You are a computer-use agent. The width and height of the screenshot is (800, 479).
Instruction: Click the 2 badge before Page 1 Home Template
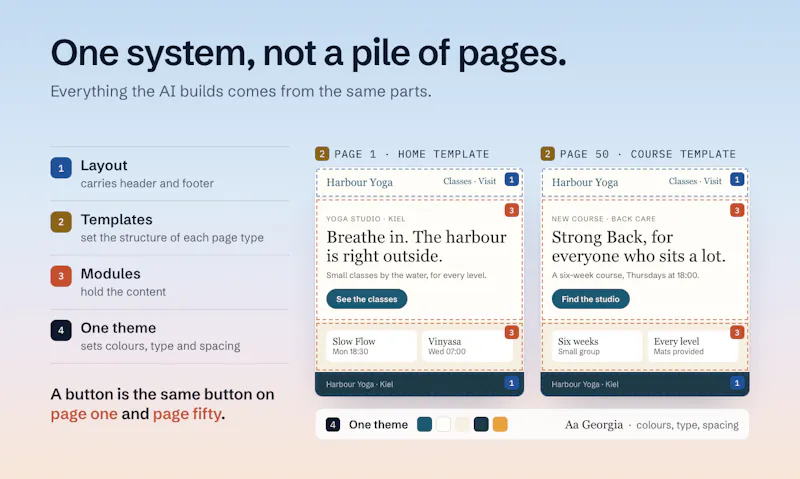pyautogui.click(x=322, y=154)
